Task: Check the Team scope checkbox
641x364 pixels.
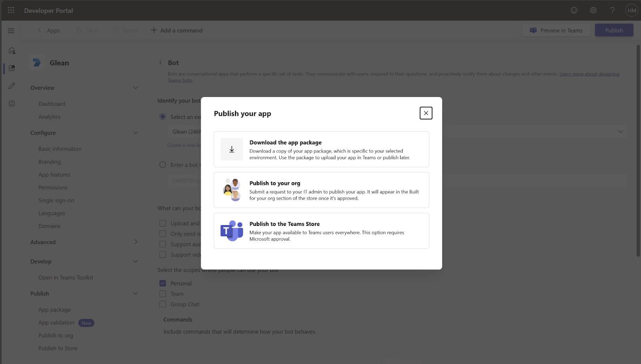Action: (163, 294)
